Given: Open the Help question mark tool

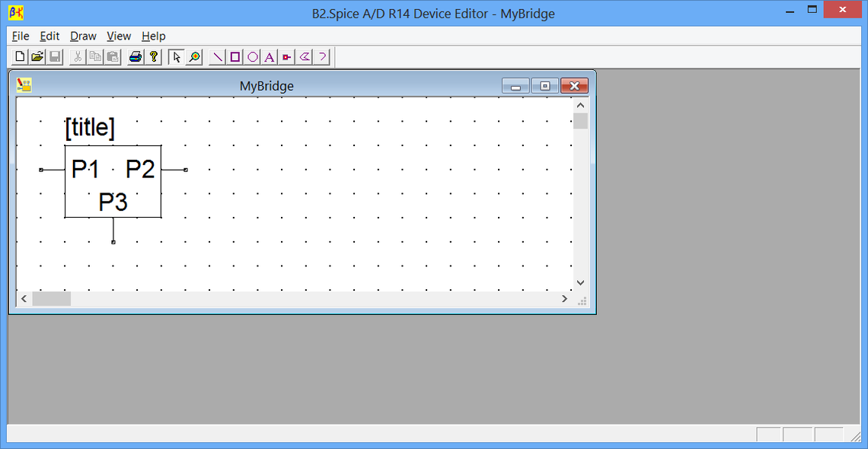Looking at the screenshot, I should pos(152,56).
